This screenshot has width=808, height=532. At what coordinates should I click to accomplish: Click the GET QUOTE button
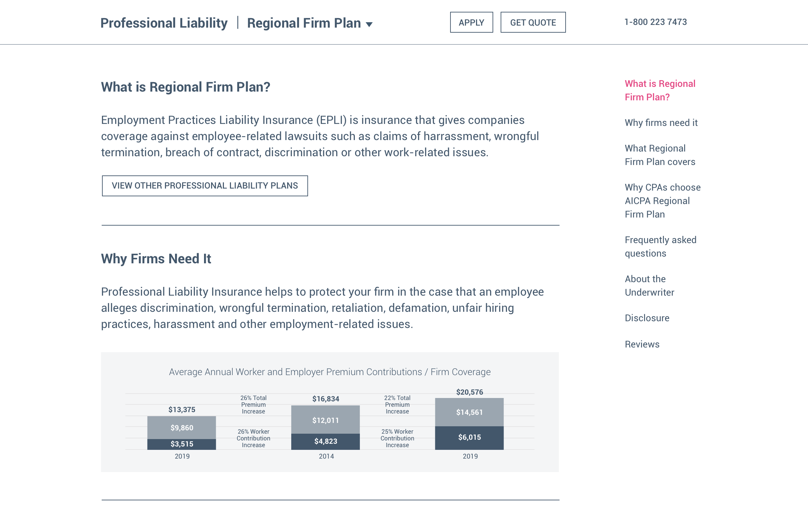(x=533, y=23)
